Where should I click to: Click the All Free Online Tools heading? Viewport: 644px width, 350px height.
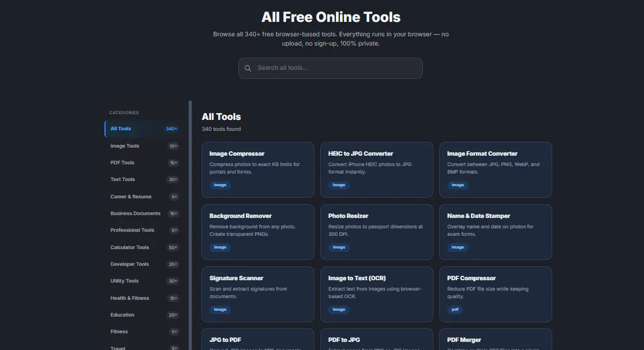point(331,17)
